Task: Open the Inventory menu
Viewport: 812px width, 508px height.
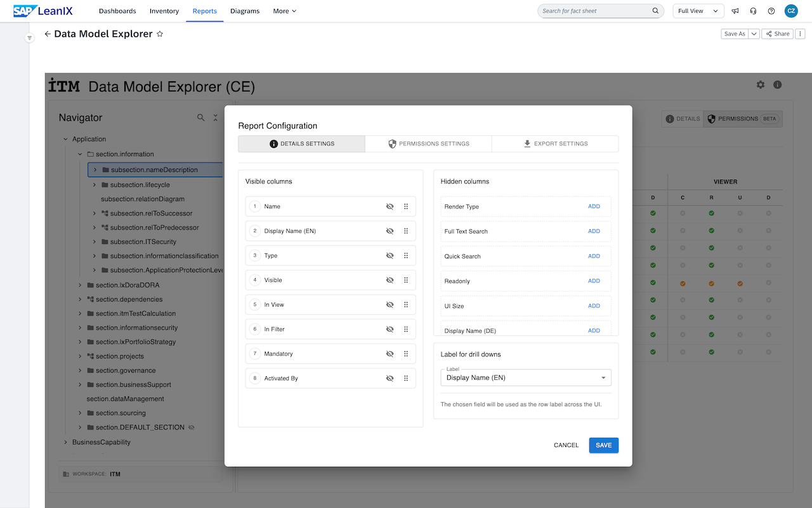Action: pos(164,11)
